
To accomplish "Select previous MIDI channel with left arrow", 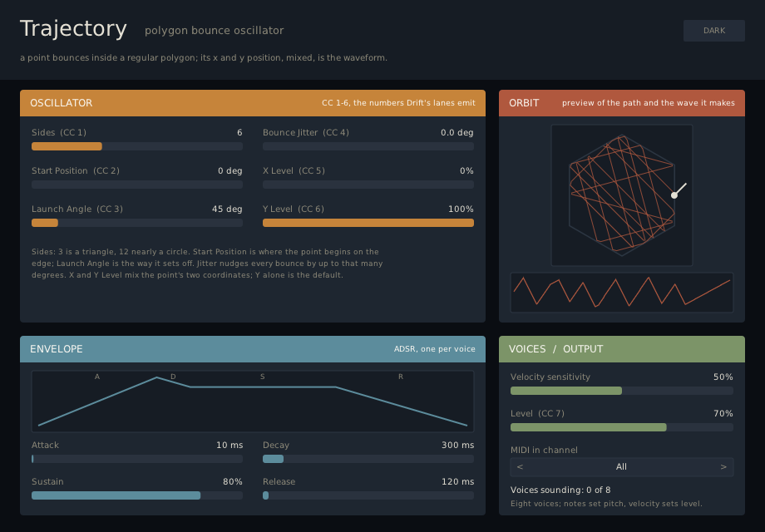I will (520, 467).
